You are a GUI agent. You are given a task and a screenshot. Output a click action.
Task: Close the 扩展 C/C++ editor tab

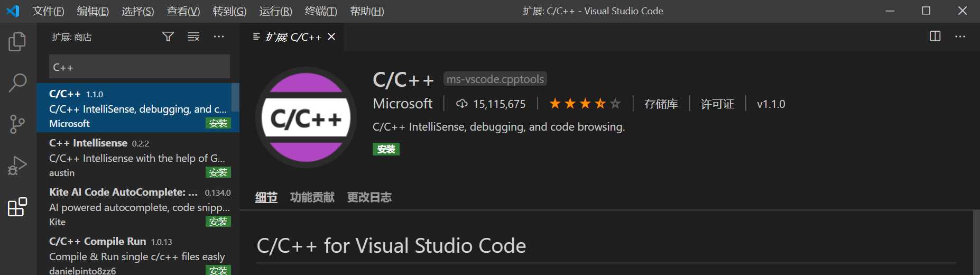pos(331,36)
